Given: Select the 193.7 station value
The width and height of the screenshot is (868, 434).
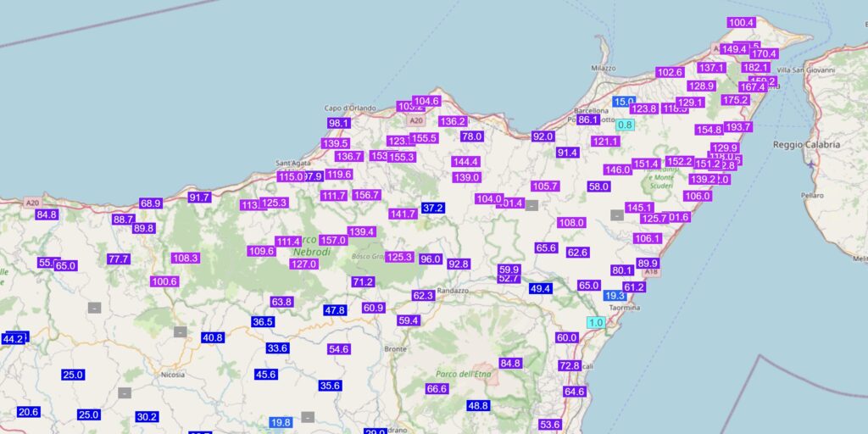Looking at the screenshot, I should point(738,127).
